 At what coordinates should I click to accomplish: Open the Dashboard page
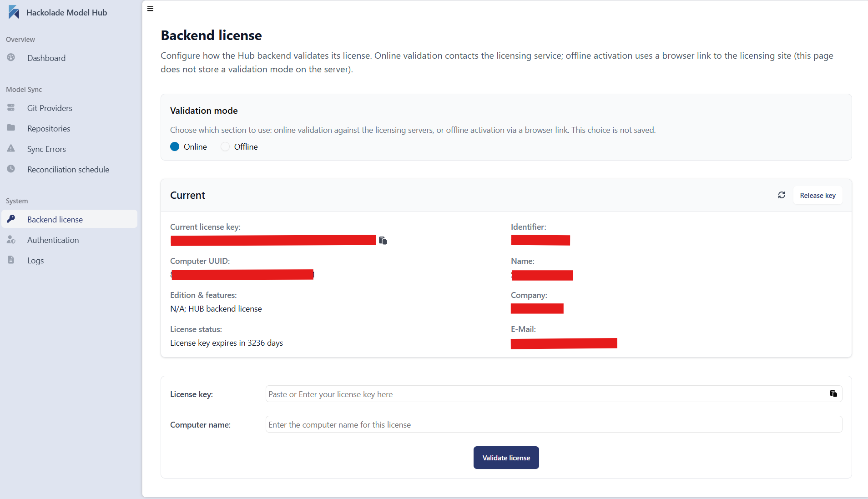coord(69,58)
